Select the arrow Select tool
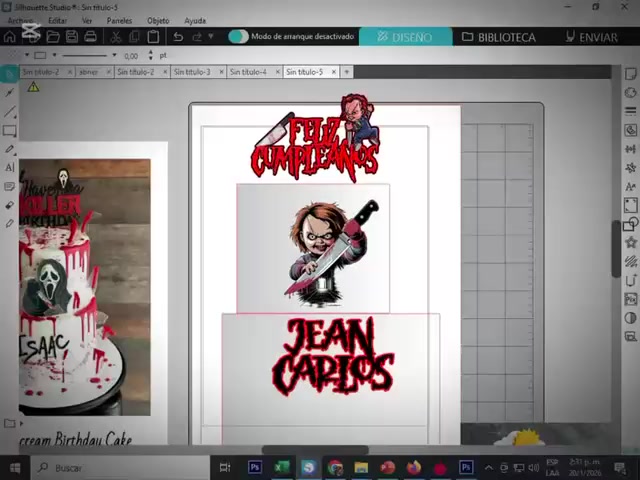Screen dimensions: 640x480 click(9, 74)
